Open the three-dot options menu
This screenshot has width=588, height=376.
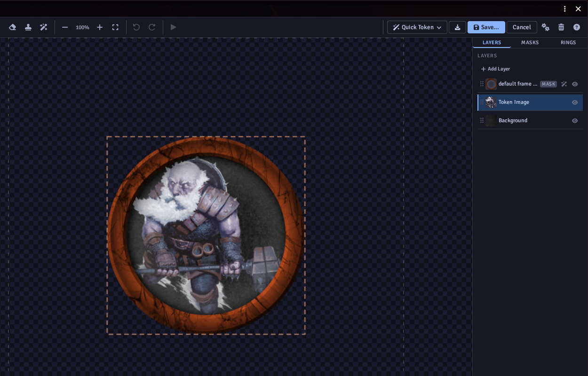pyautogui.click(x=565, y=9)
